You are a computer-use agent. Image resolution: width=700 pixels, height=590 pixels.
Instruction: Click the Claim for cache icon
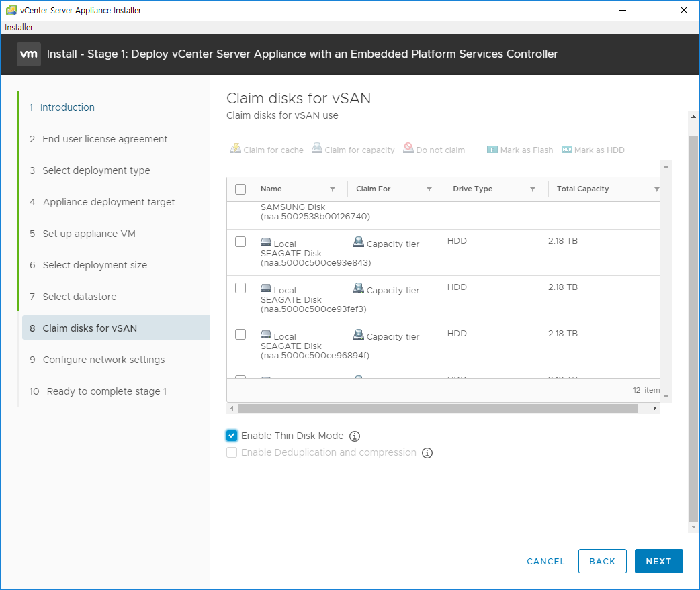coord(235,148)
